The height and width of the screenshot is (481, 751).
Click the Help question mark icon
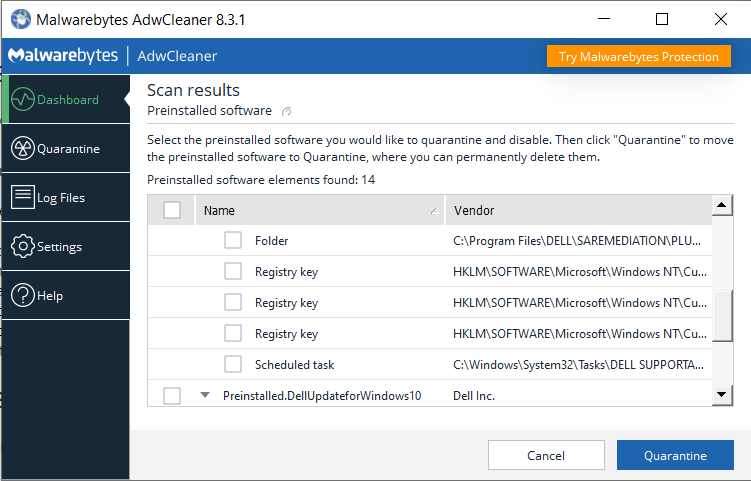tap(23, 295)
